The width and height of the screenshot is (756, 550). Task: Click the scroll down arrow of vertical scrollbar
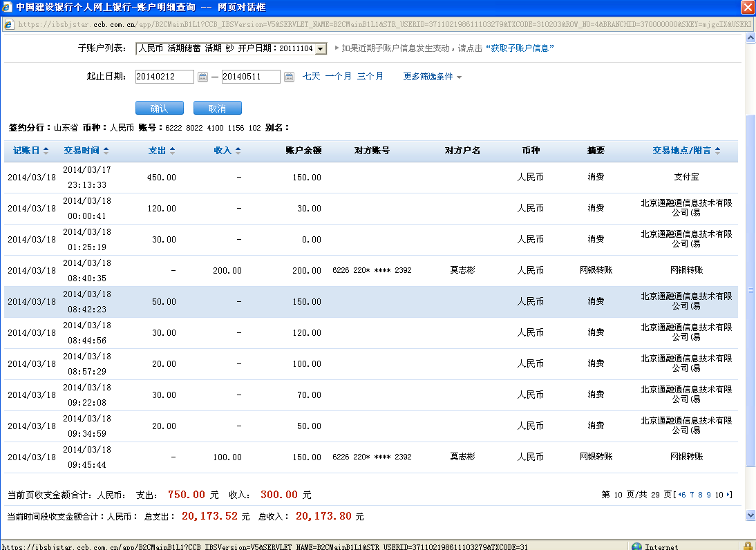[750, 515]
